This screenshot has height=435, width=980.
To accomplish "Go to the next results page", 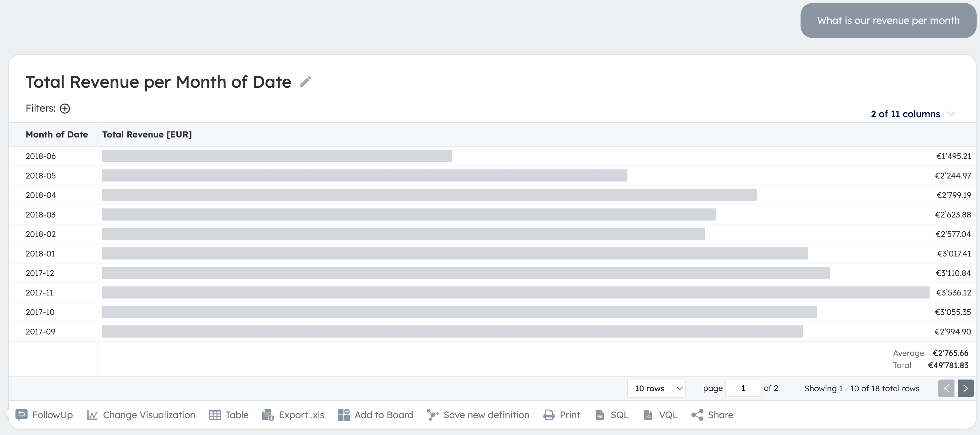I will click(966, 388).
